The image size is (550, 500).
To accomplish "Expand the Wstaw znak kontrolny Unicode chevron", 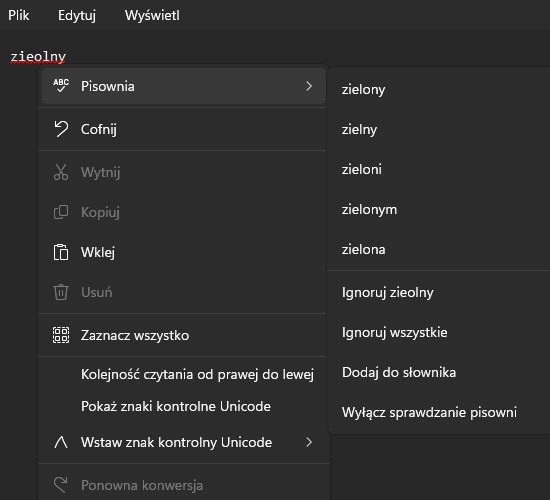I will click(309, 442).
